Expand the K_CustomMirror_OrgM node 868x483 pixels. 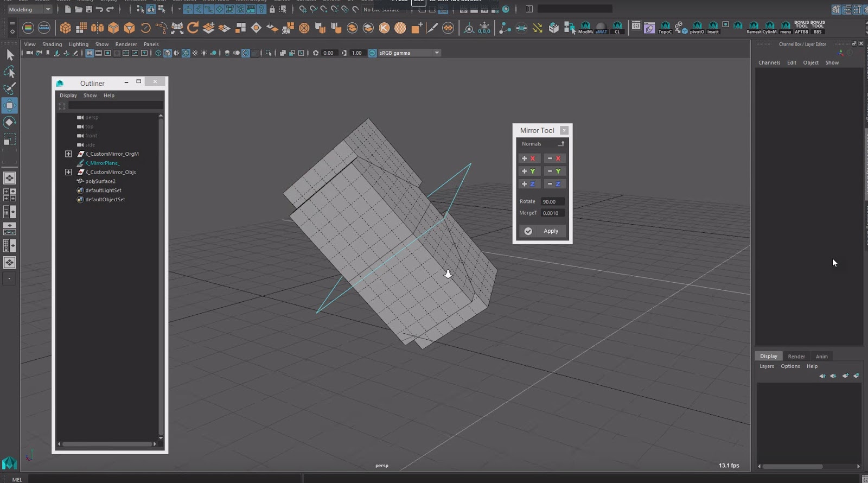pyautogui.click(x=68, y=154)
